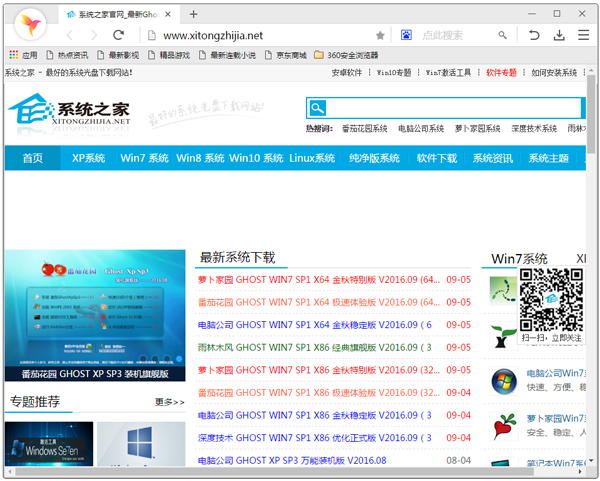Click hot keyword 萝卜家园系统
The height and width of the screenshot is (481, 600).
coord(478,129)
